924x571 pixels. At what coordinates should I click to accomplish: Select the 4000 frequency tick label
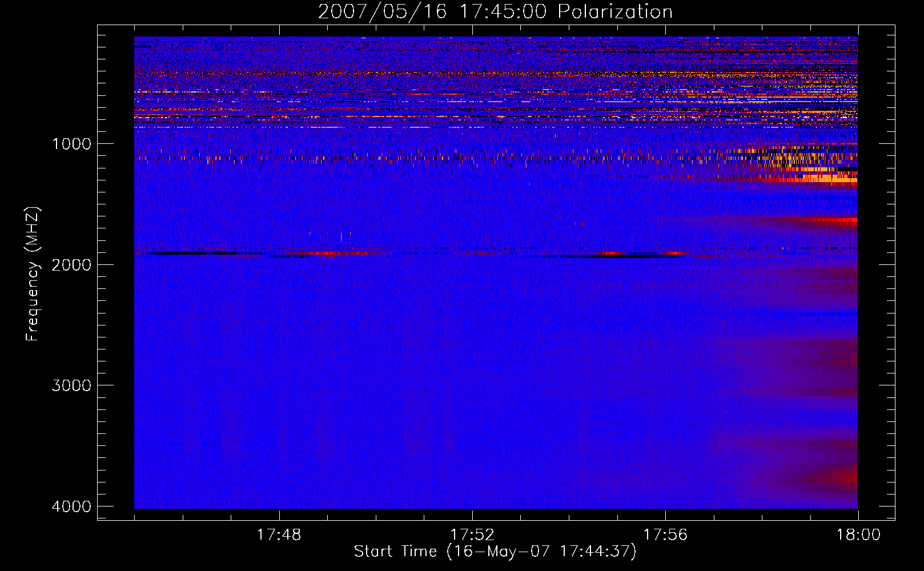[x=72, y=506]
